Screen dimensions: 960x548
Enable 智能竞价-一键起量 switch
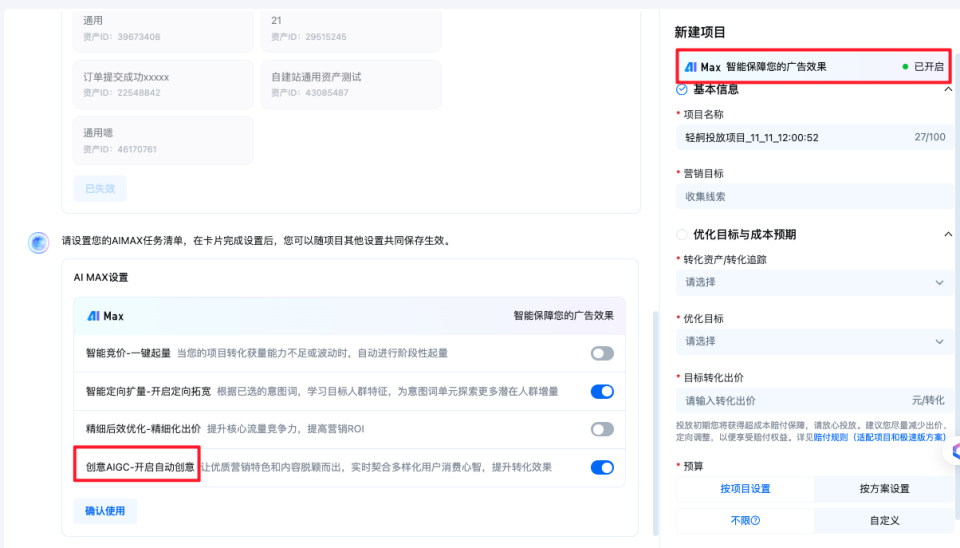pyautogui.click(x=602, y=353)
